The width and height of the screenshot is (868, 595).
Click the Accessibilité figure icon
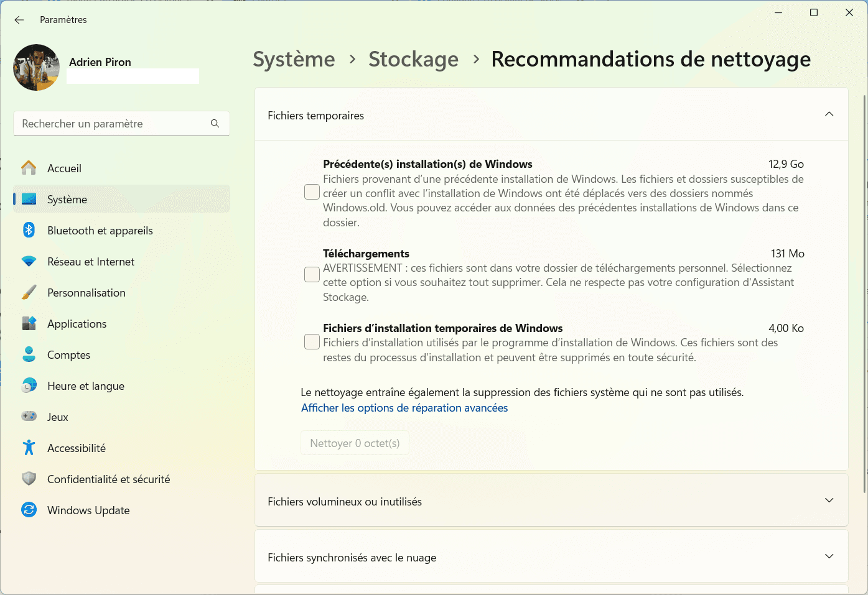pyautogui.click(x=29, y=448)
